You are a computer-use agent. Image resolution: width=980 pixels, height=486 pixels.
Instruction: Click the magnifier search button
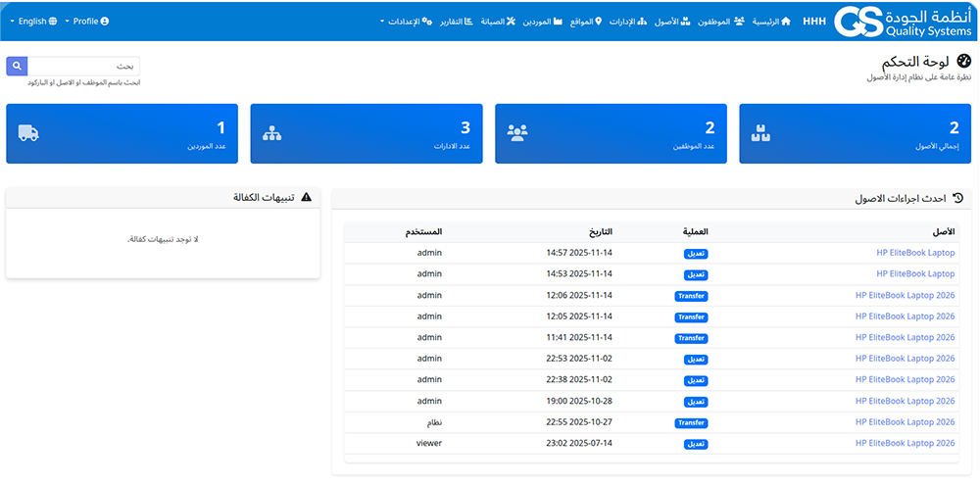pyautogui.click(x=17, y=67)
